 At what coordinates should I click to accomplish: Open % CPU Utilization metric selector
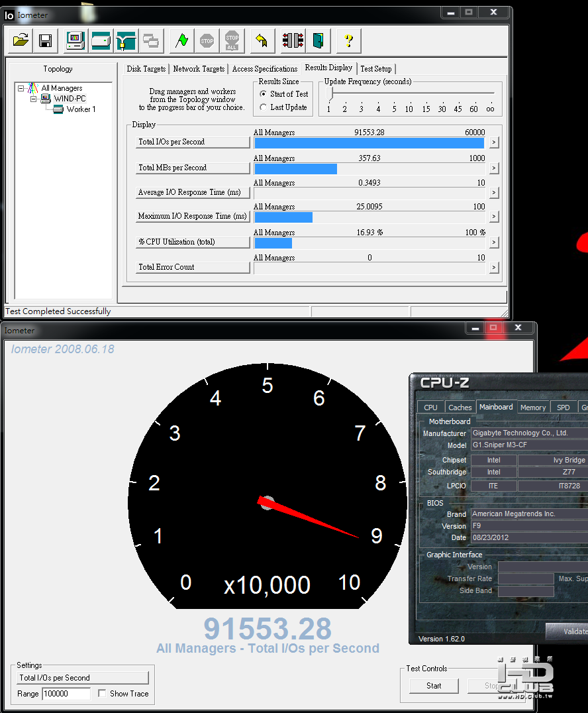click(193, 242)
